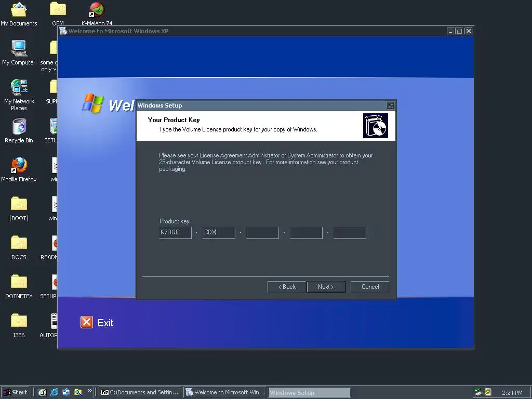The height and width of the screenshot is (399, 532).
Task: Click the empty fourth product key field
Action: click(x=305, y=233)
